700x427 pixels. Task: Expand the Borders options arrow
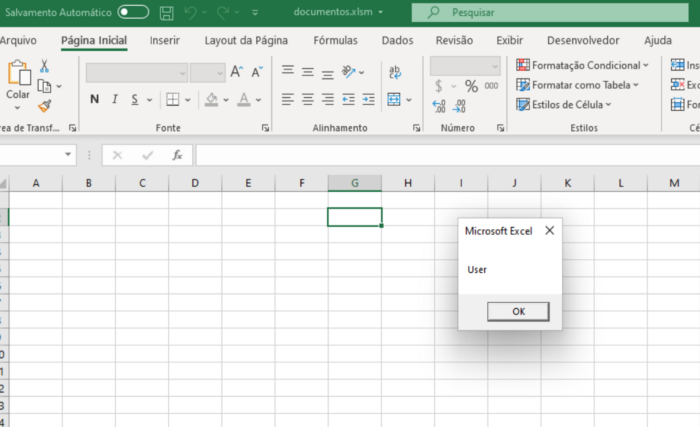click(x=188, y=100)
